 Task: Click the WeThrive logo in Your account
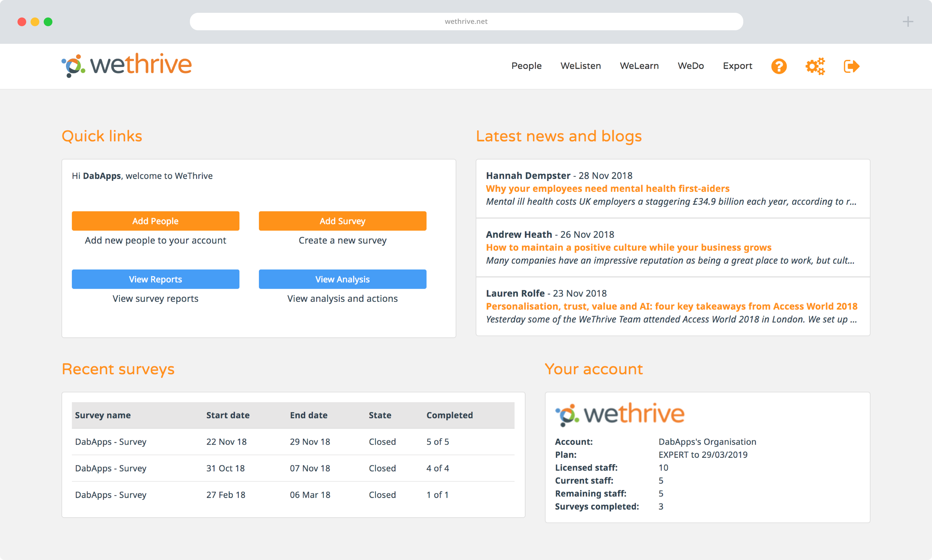click(620, 414)
